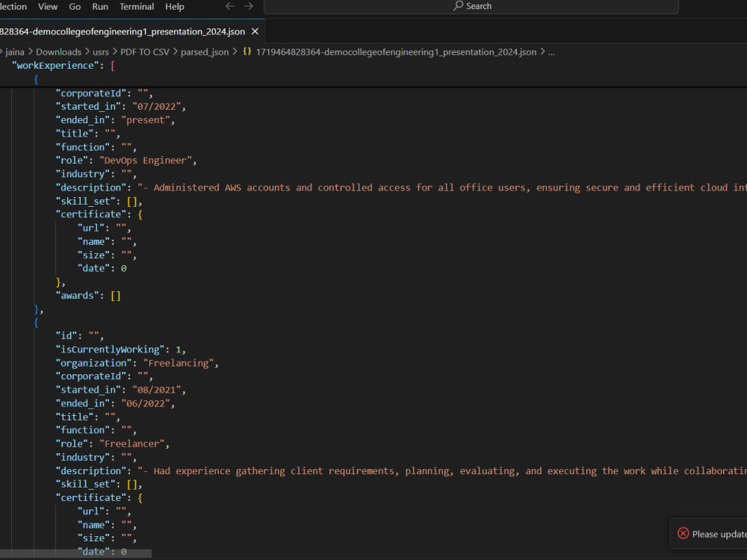747x560 pixels.
Task: Click the error icon in the notification
Action: [684, 533]
